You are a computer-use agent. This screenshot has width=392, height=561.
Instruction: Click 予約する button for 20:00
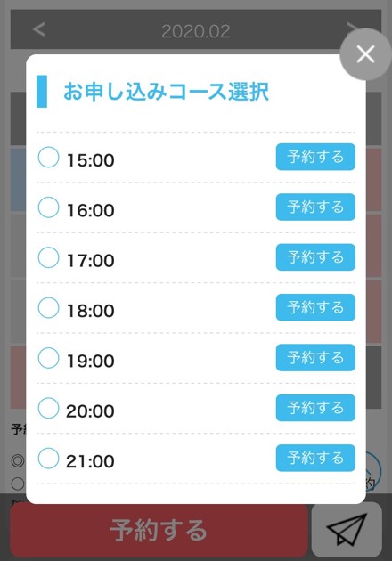315,408
